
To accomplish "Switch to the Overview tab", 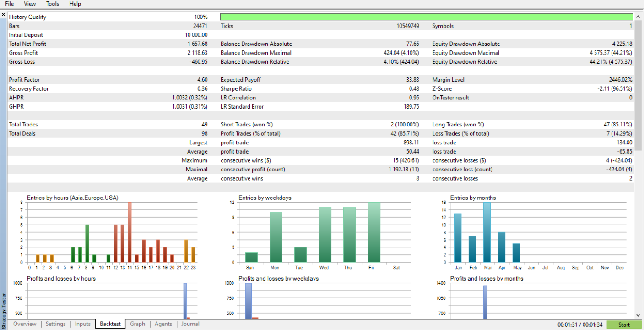I will [25, 324].
